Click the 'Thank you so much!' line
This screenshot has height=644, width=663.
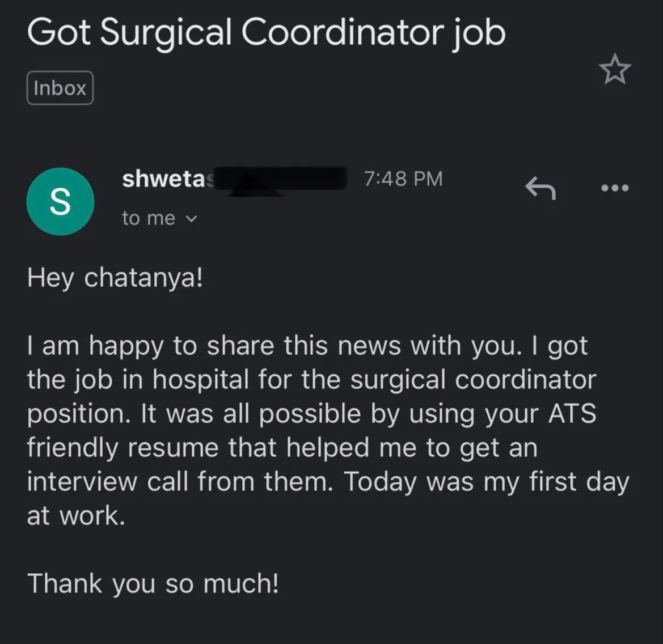pyautogui.click(x=153, y=583)
